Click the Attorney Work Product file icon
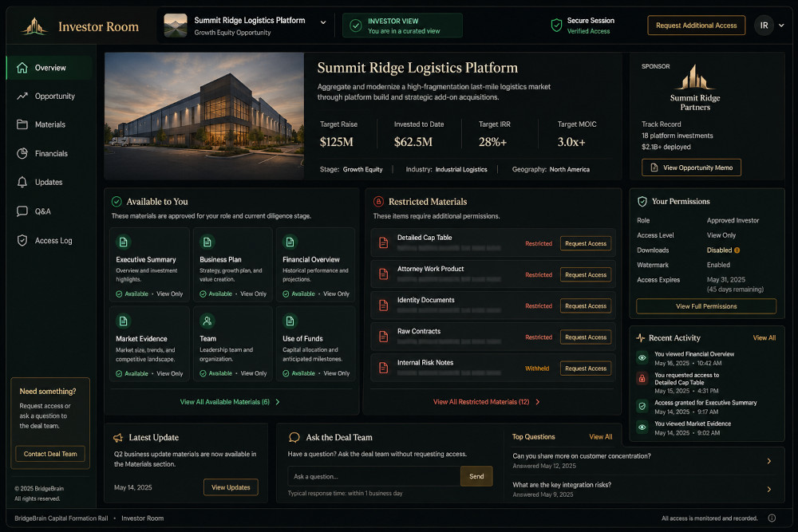The width and height of the screenshot is (798, 532). click(384, 274)
